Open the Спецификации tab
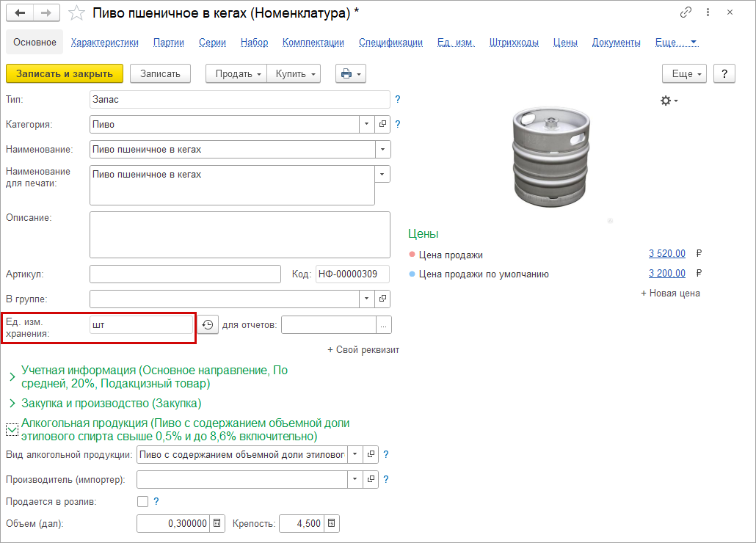The height and width of the screenshot is (543, 756). (x=390, y=43)
